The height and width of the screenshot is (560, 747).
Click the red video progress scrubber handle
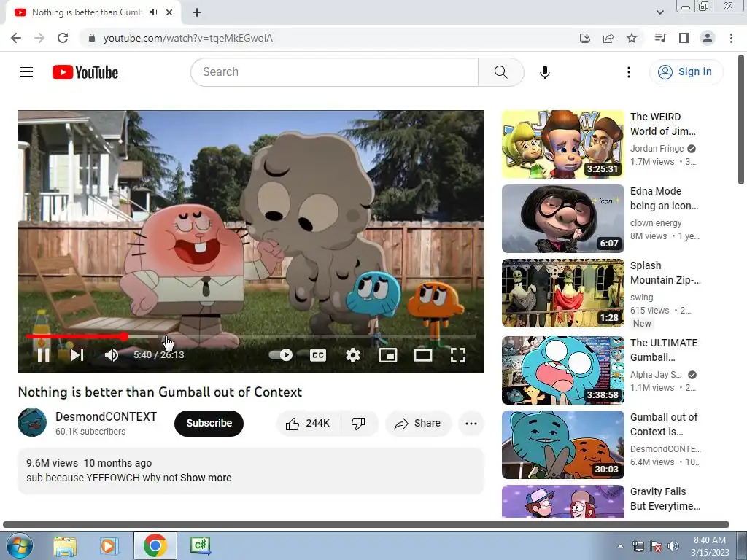click(124, 337)
